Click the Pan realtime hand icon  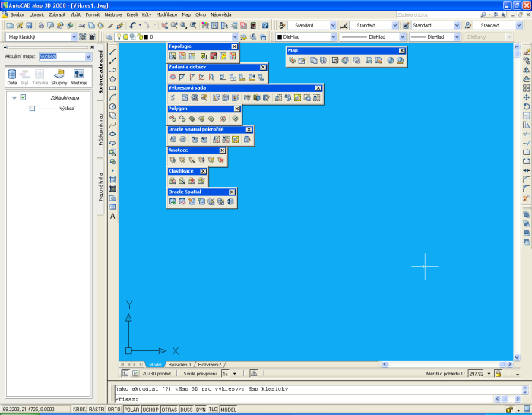click(165, 25)
